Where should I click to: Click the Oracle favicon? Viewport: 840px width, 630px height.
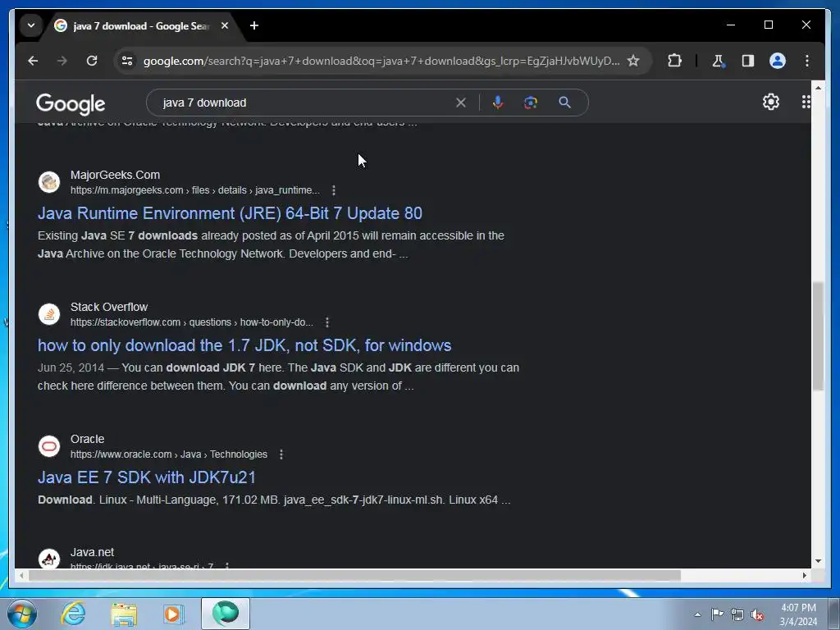click(49, 446)
